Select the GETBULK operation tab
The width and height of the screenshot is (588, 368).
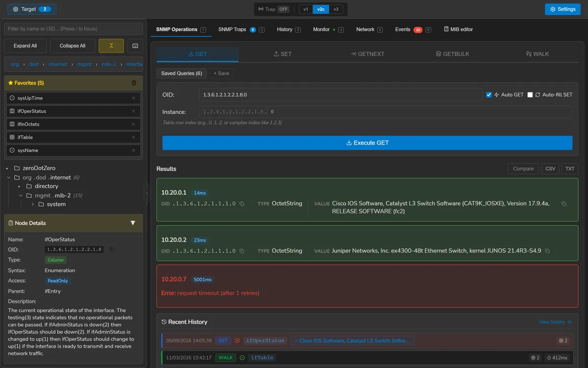[x=452, y=54]
